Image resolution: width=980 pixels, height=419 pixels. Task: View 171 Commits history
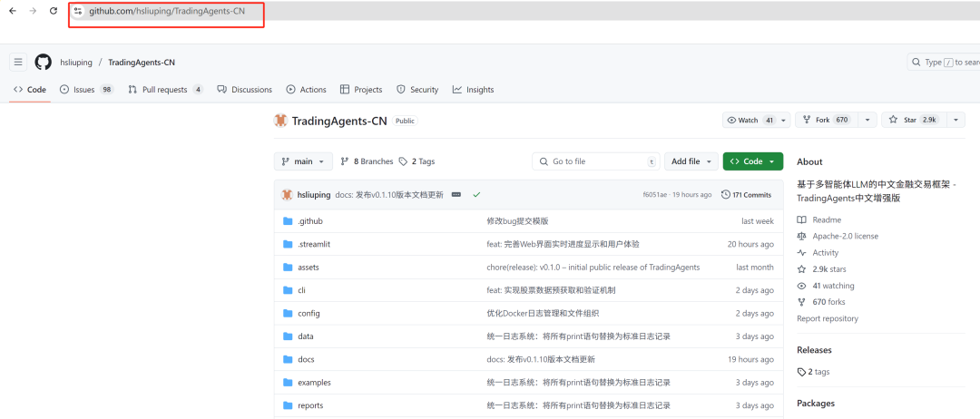pyautogui.click(x=746, y=195)
